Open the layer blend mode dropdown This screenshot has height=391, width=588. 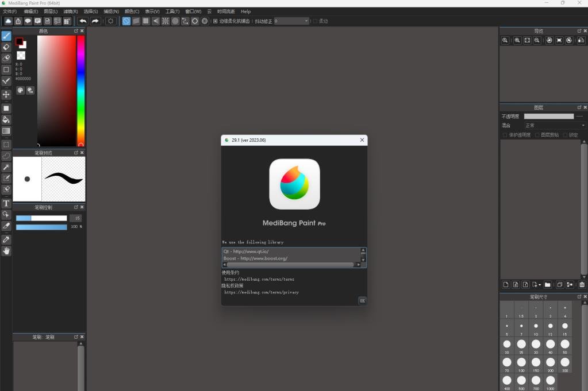(x=555, y=126)
